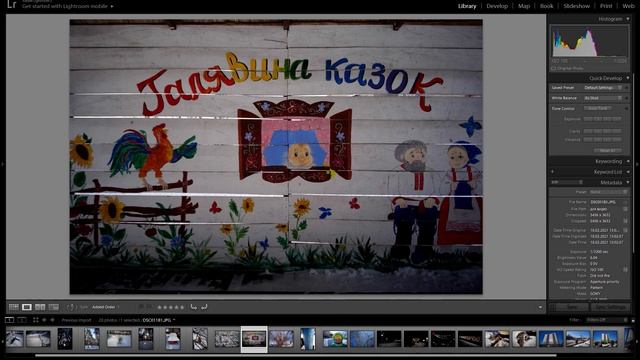The width and height of the screenshot is (640, 360).
Task: Open the Filters Off dropdown
Action: click(606, 320)
